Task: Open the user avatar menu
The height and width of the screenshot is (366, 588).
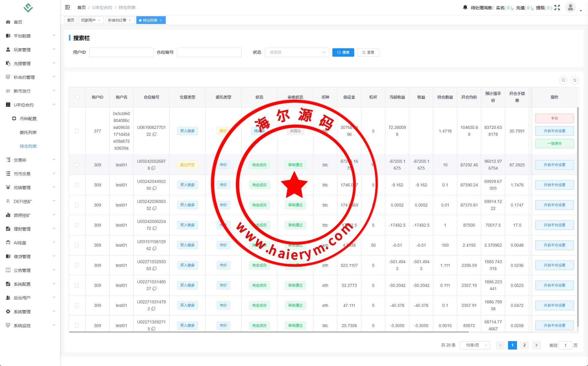Action: [x=570, y=7]
